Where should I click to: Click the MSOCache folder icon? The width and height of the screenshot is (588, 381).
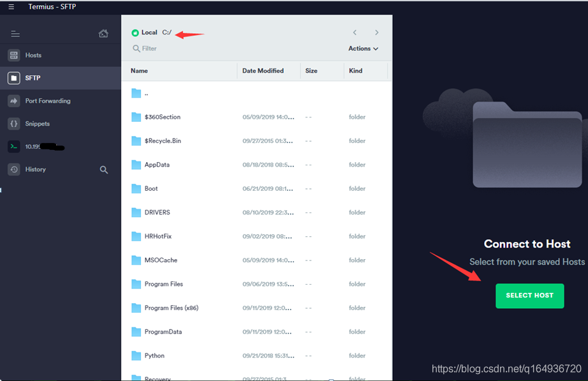(136, 260)
